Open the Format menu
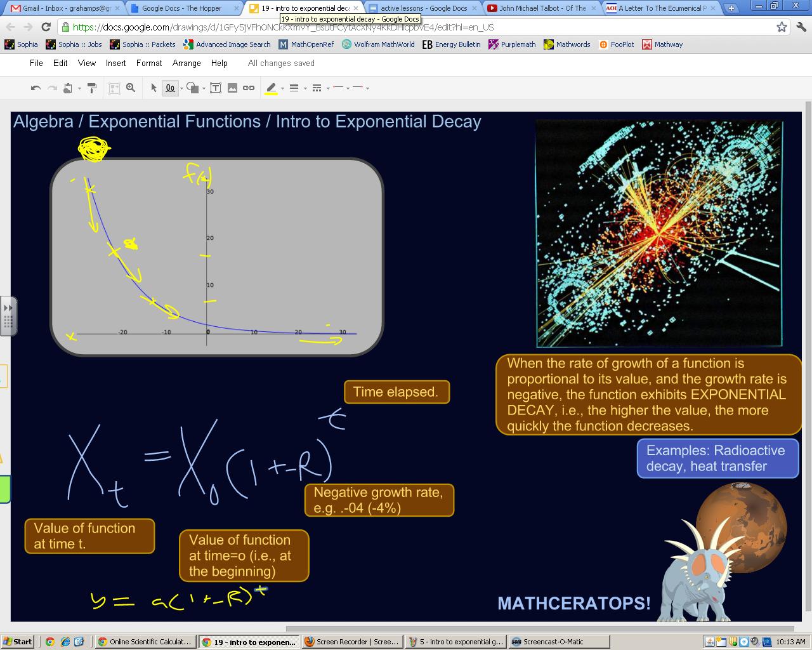The height and width of the screenshot is (650, 812). point(148,63)
